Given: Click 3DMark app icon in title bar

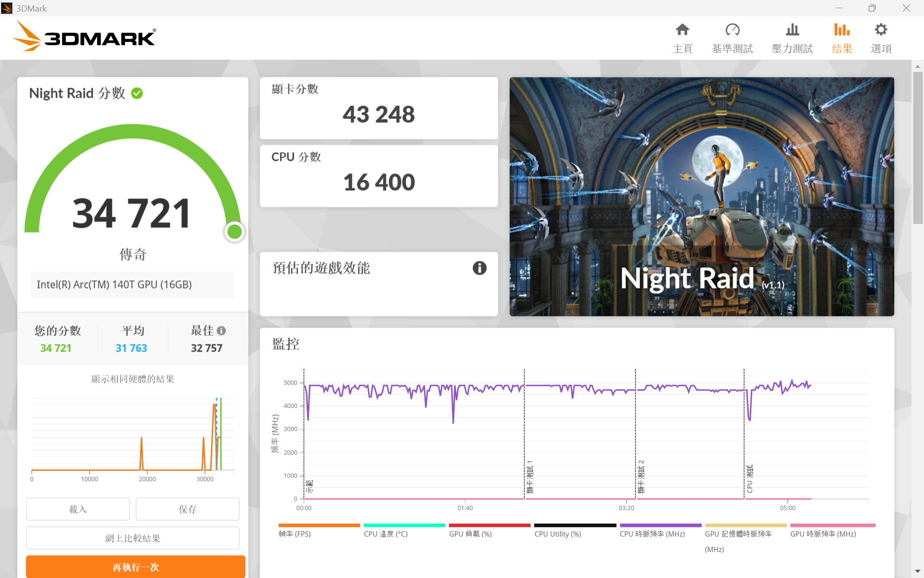Looking at the screenshot, I should pyautogui.click(x=7, y=8).
